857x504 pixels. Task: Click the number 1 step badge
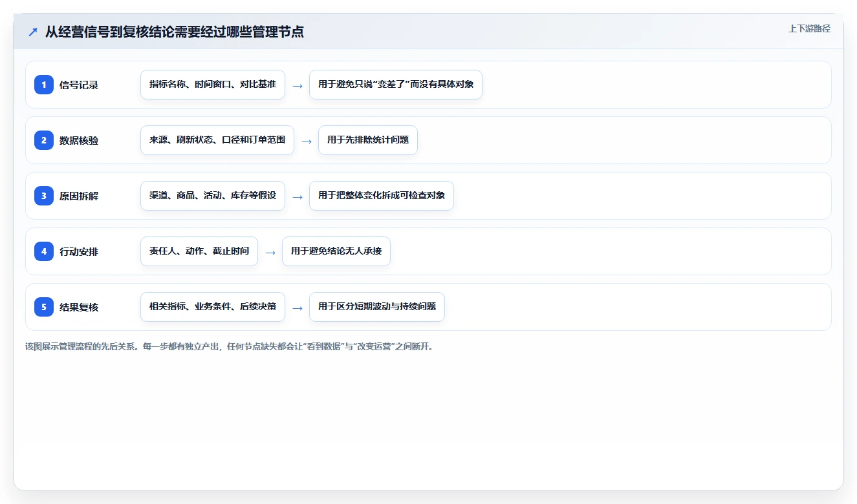(x=44, y=85)
